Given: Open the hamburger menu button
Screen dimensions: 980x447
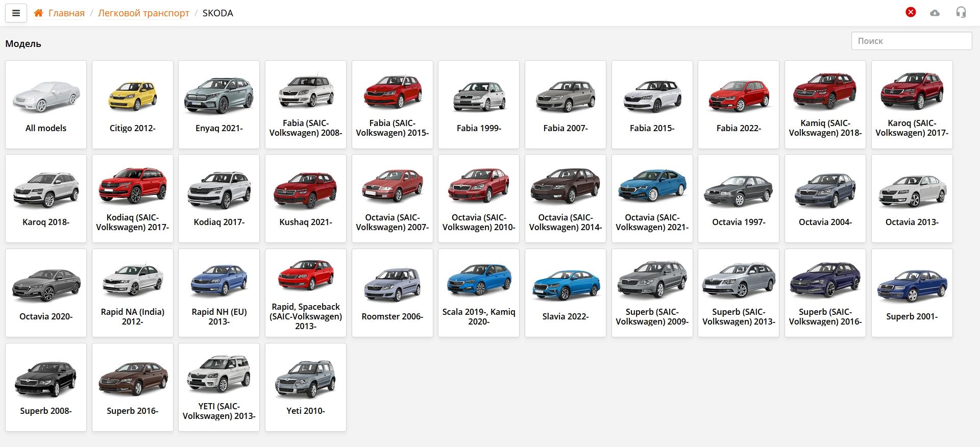Looking at the screenshot, I should pos(16,13).
